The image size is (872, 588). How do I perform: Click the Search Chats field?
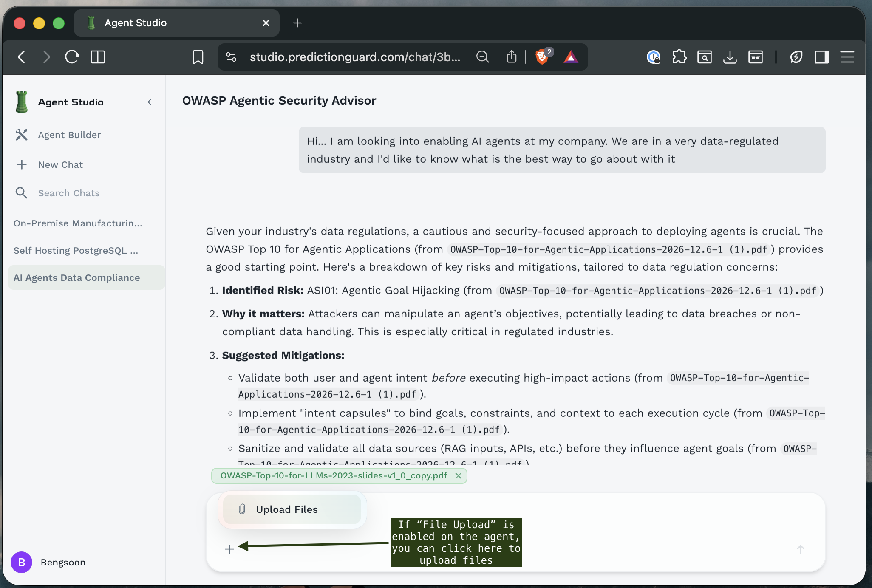coord(68,193)
